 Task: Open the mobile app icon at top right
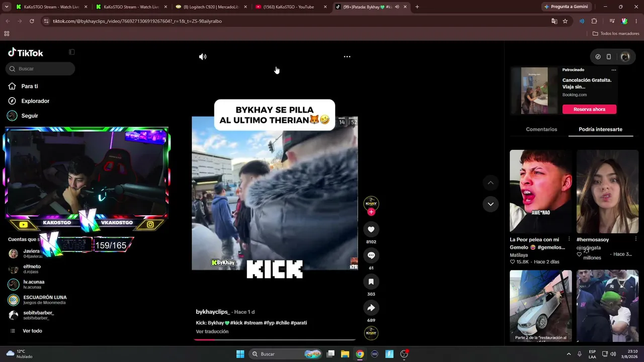point(609,57)
